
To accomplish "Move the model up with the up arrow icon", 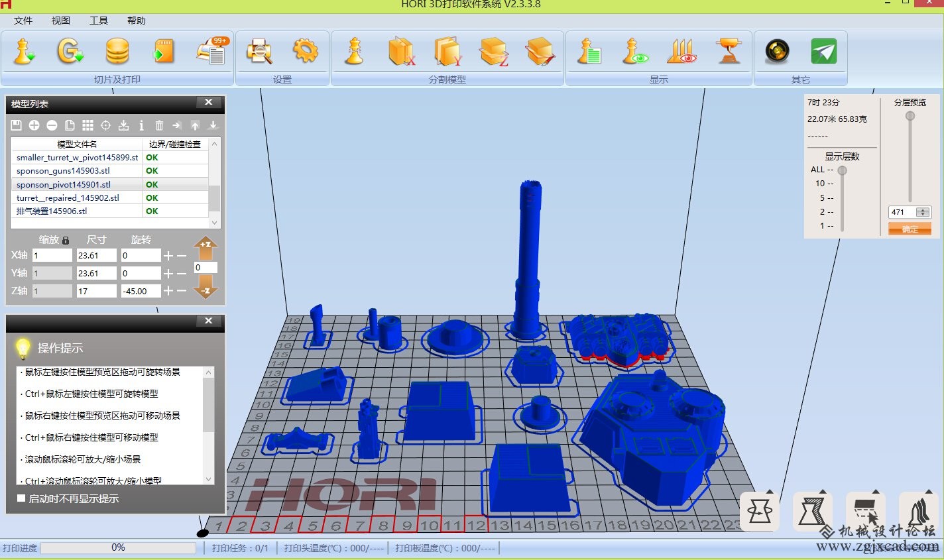I will click(195, 125).
